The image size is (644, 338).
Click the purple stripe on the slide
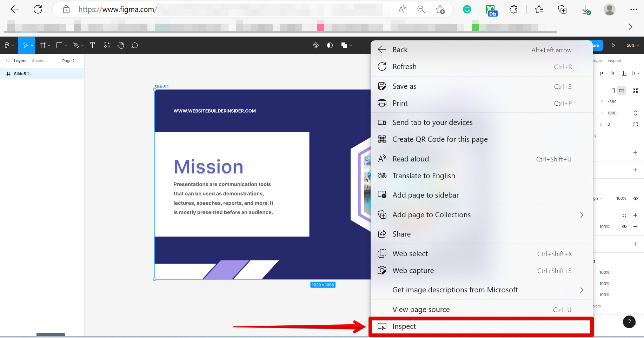226,270
